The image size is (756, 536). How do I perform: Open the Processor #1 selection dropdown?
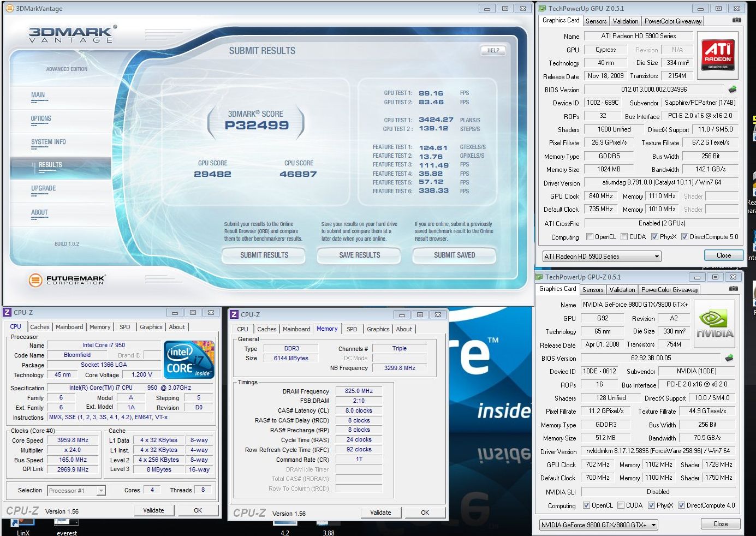(76, 491)
